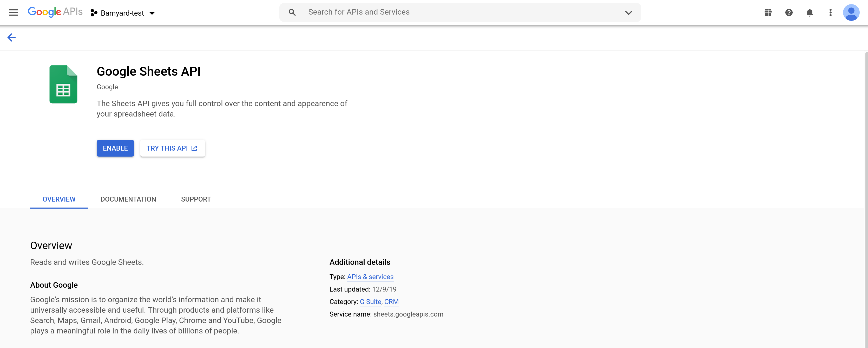Open the three-dot settings menu
This screenshot has width=868, height=348.
[831, 12]
